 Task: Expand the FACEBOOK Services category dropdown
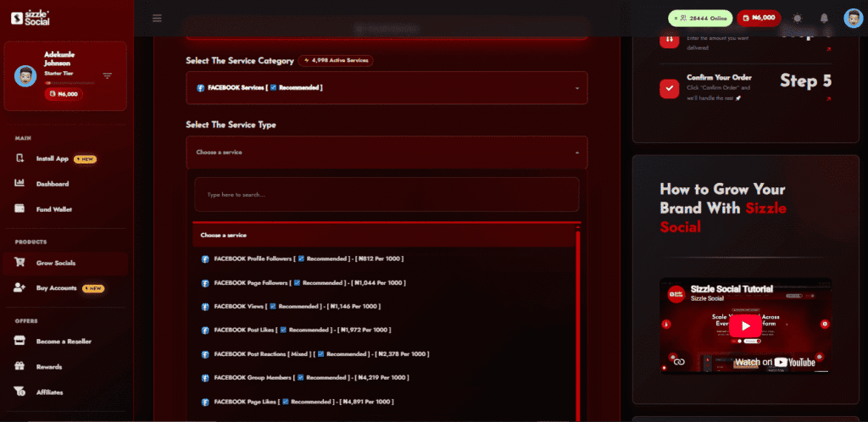coord(387,88)
